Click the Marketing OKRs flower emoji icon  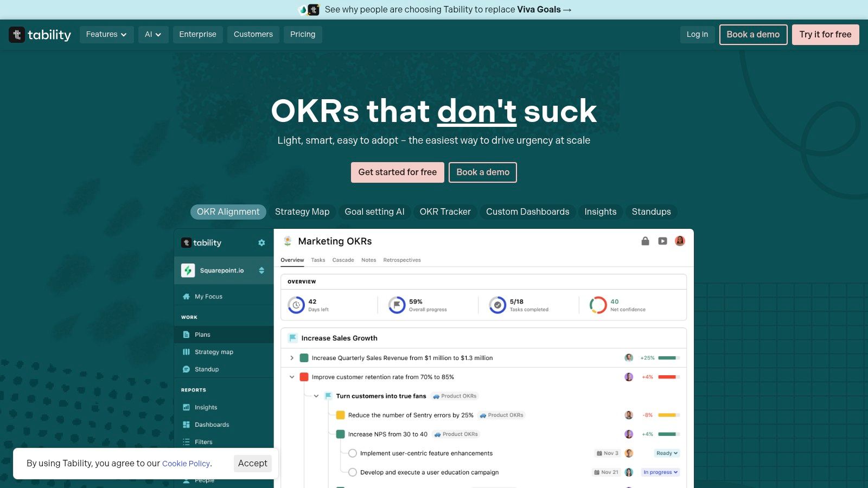click(288, 241)
